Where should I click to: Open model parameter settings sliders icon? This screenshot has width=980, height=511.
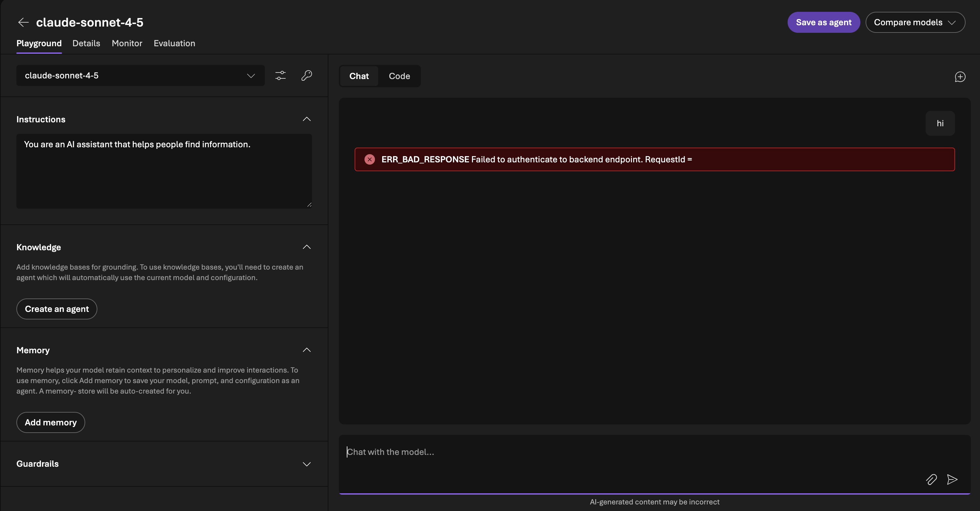tap(280, 75)
